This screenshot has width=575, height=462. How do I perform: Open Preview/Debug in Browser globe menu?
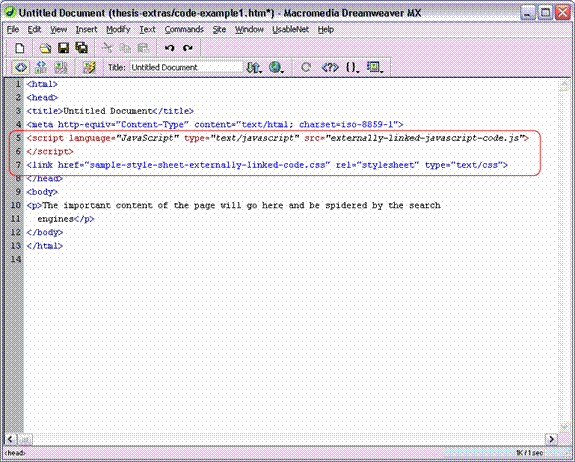click(x=276, y=67)
